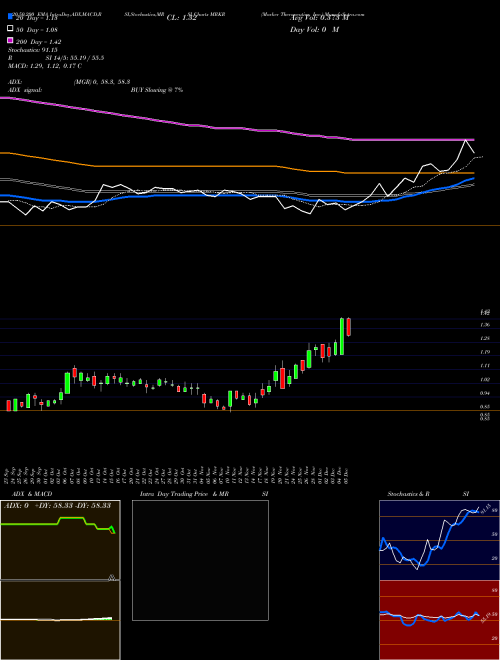The height and width of the screenshot is (660, 500).
Task: Open the empty intraday trading price panel
Action: pos(200,560)
